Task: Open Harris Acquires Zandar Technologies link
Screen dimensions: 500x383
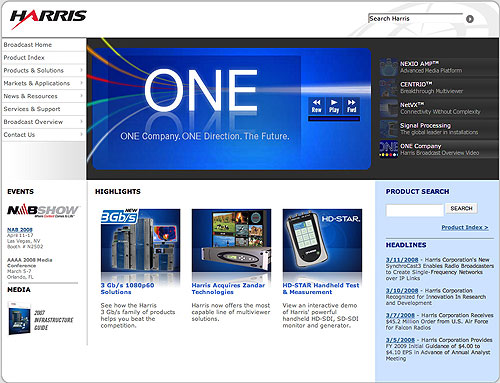Action: (x=228, y=289)
